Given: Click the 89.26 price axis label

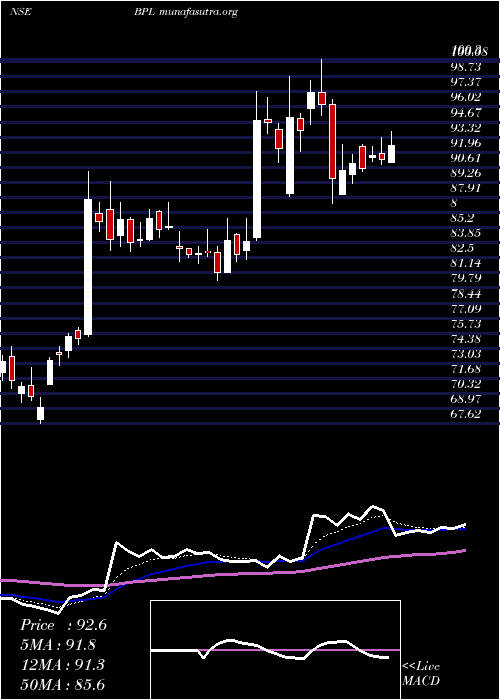Looking at the screenshot, I should point(466,173).
